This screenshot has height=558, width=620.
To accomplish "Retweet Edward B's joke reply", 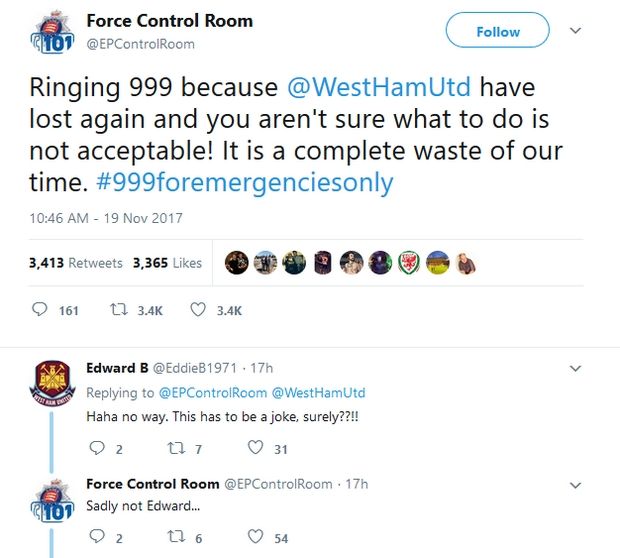I will tap(175, 448).
